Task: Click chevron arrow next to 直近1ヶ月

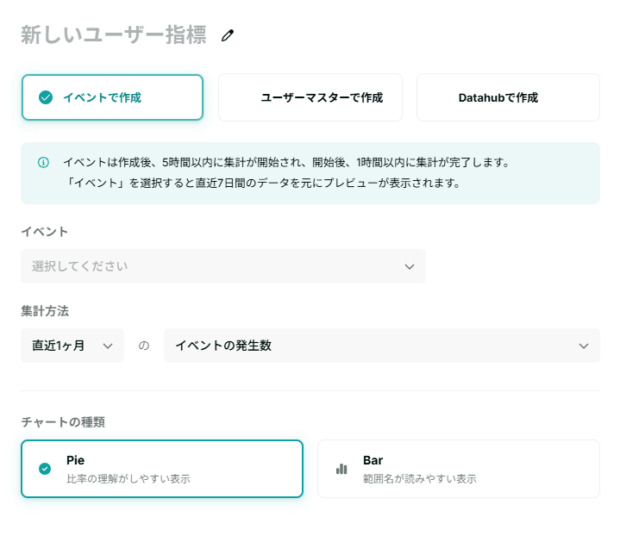Action: coord(108,346)
